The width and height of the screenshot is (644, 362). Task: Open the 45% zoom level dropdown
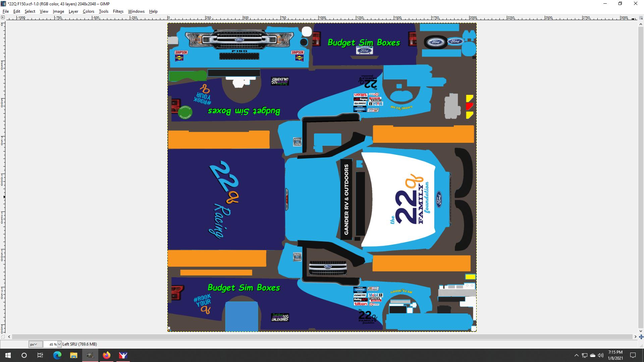[x=59, y=344]
